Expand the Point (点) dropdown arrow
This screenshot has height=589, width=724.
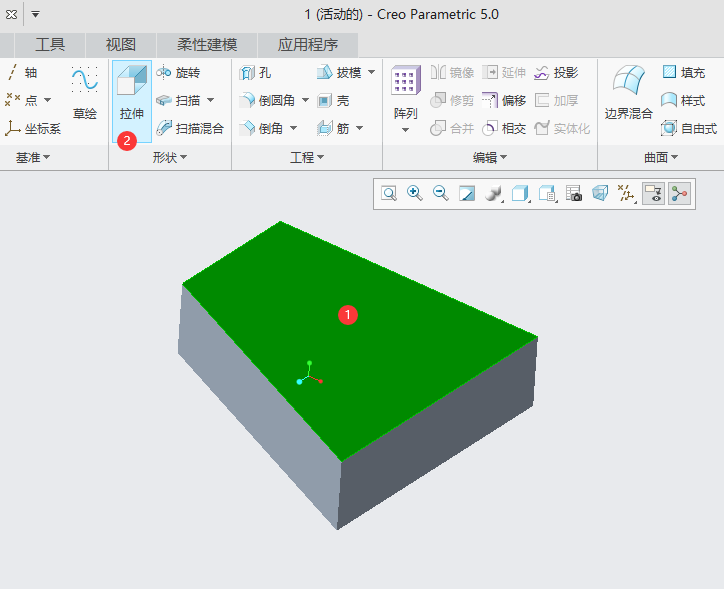47,100
